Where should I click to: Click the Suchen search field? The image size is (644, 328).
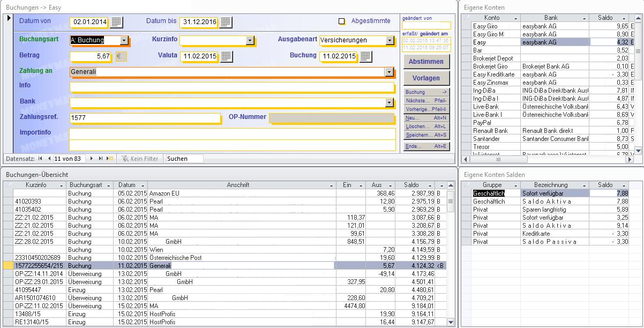(x=184, y=159)
